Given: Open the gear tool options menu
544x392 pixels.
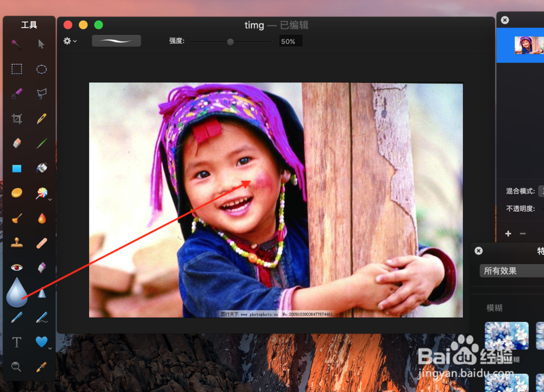Looking at the screenshot, I should [x=70, y=41].
